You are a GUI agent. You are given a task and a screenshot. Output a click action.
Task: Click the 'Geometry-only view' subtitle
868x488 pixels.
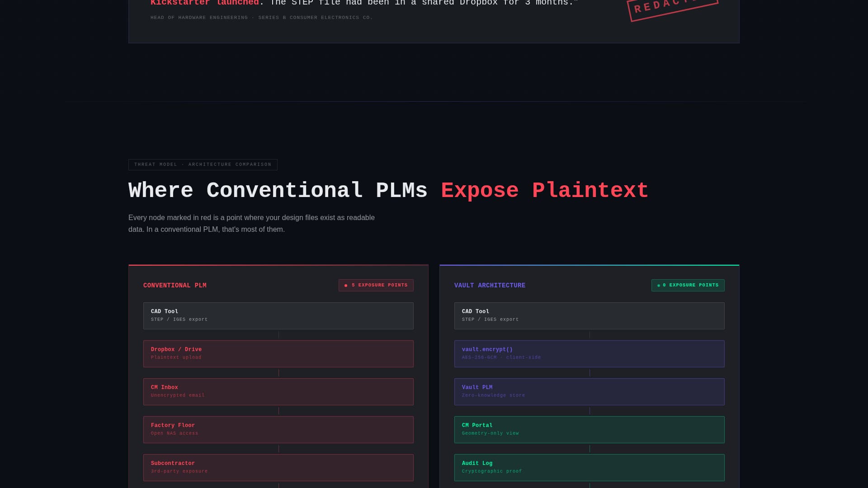click(491, 433)
